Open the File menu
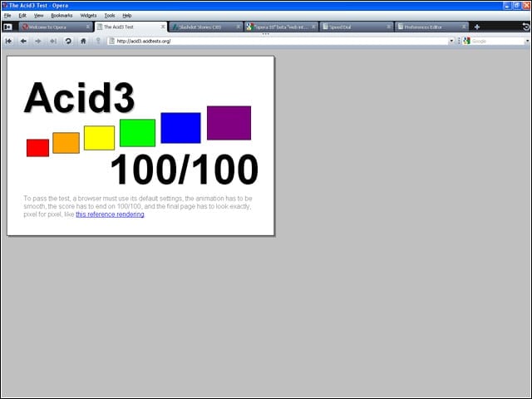Screen dimensions: 532x399 click(7, 16)
